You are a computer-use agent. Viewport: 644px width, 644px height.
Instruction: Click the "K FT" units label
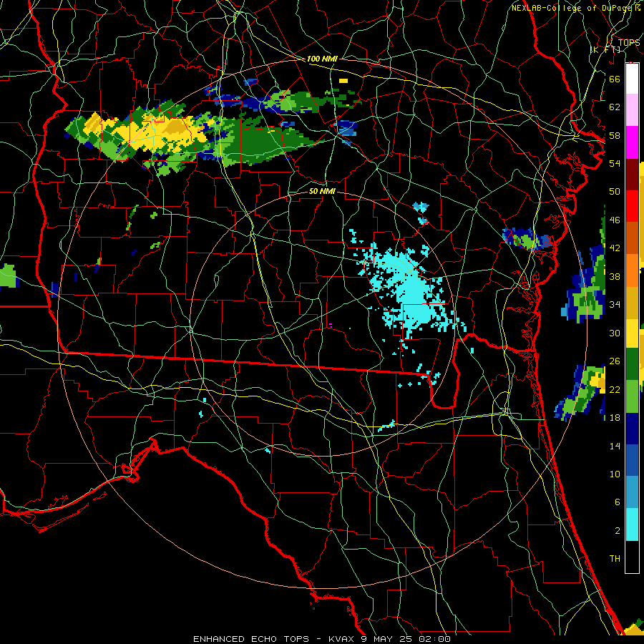[x=605, y=49]
